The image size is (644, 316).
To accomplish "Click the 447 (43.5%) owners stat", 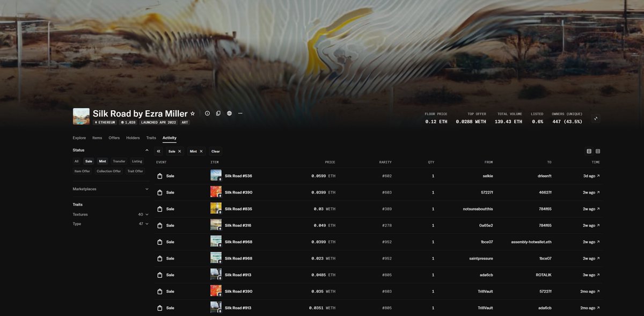I will (567, 122).
